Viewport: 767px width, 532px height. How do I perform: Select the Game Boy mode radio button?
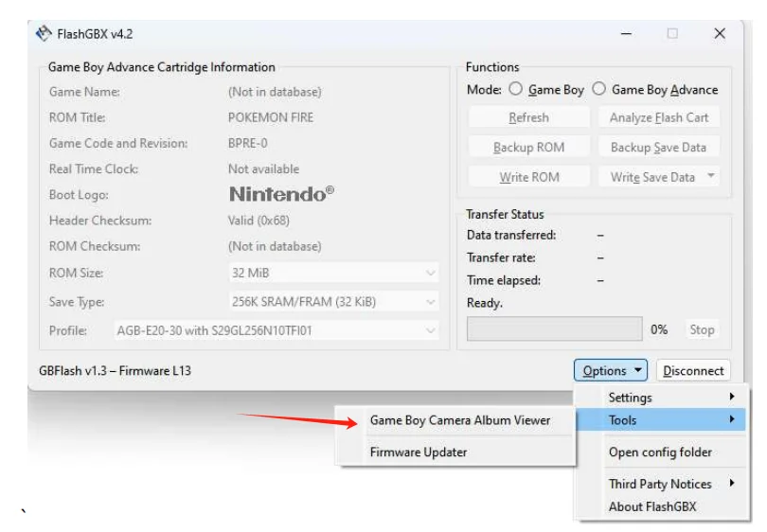[x=516, y=90]
